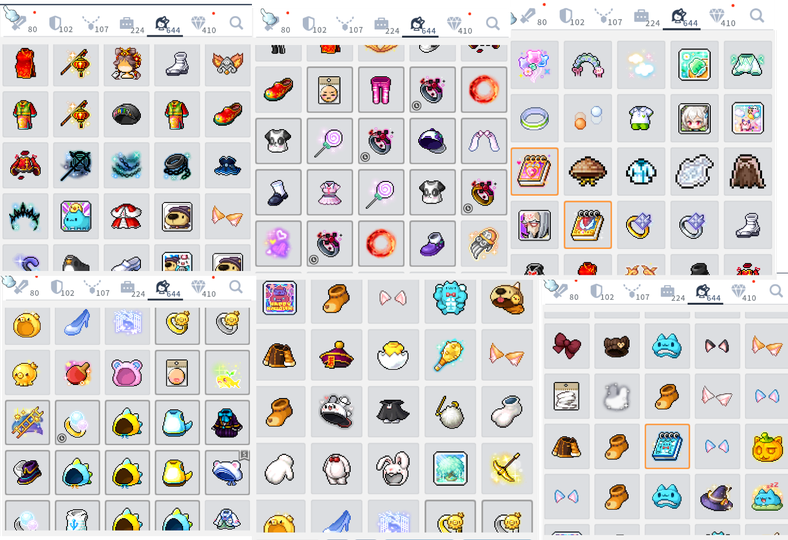788x540 pixels.
Task: Select the navy baseball cap item
Action: click(x=432, y=141)
